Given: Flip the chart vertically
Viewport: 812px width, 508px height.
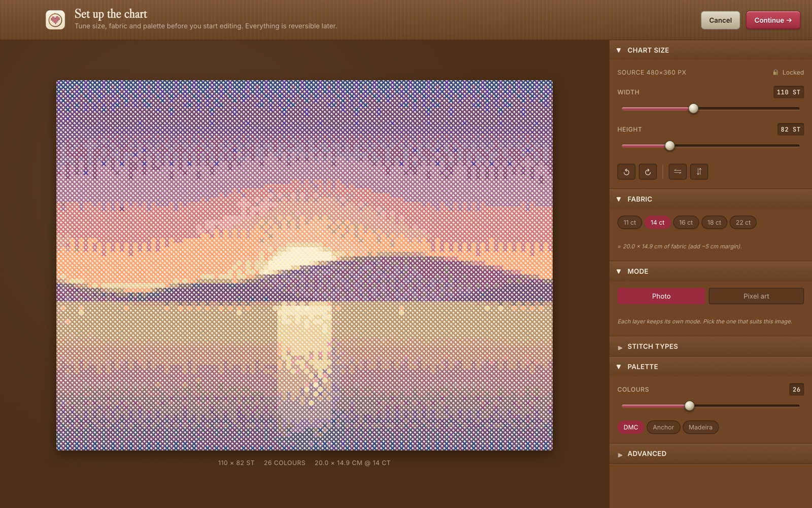Looking at the screenshot, I should 699,172.
